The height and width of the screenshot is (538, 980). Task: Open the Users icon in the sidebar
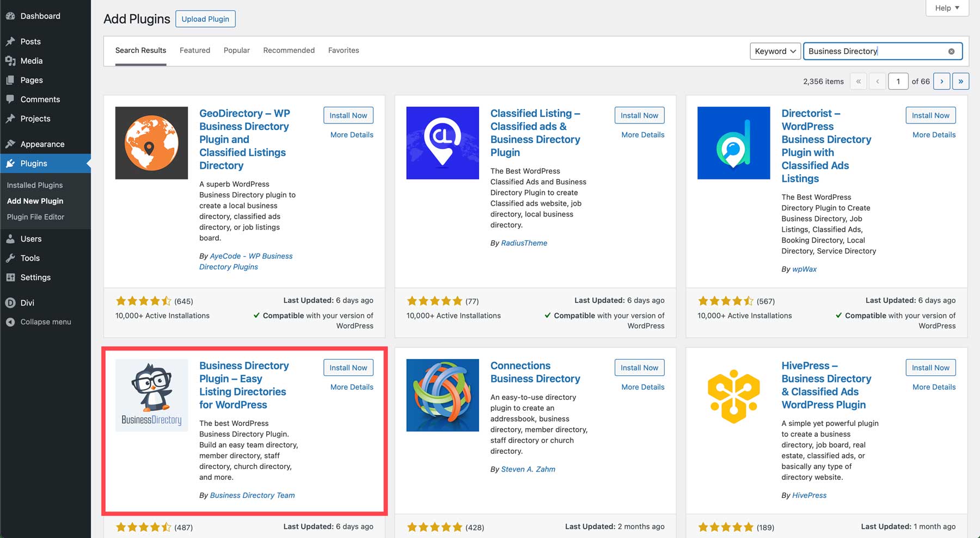point(10,238)
